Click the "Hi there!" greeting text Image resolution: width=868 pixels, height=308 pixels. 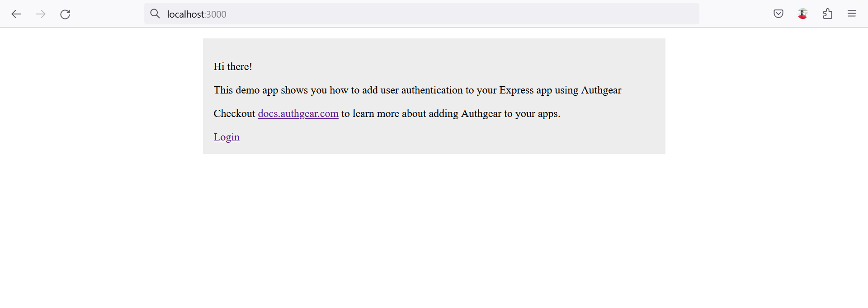(233, 67)
